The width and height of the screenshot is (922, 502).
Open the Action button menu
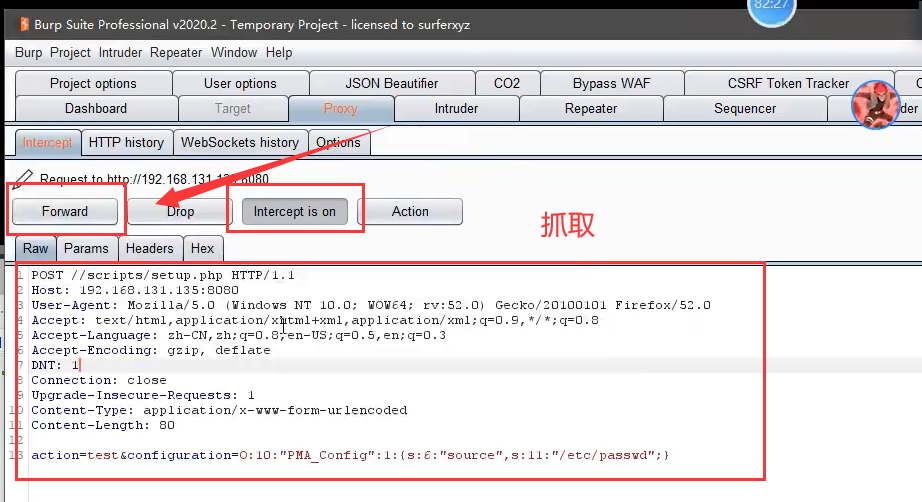[x=410, y=212]
